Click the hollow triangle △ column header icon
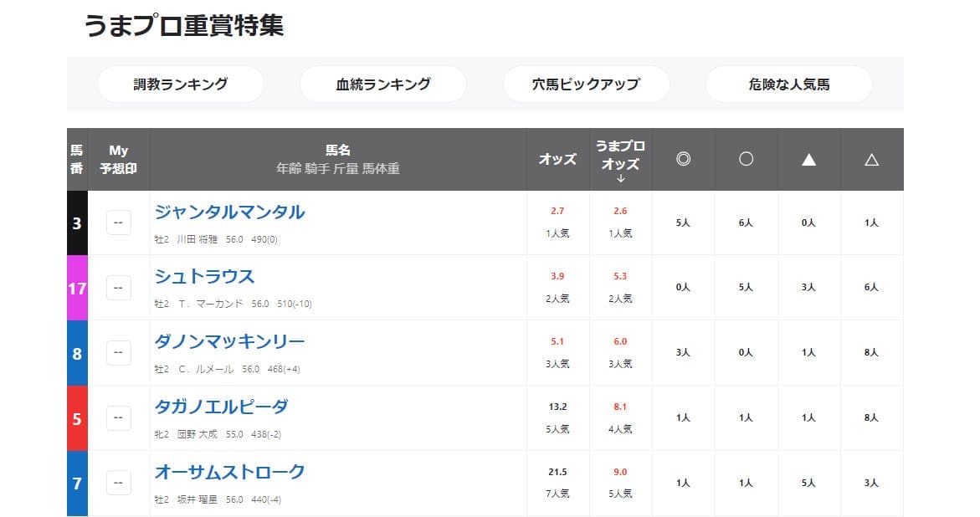The width and height of the screenshot is (980, 517). click(871, 160)
